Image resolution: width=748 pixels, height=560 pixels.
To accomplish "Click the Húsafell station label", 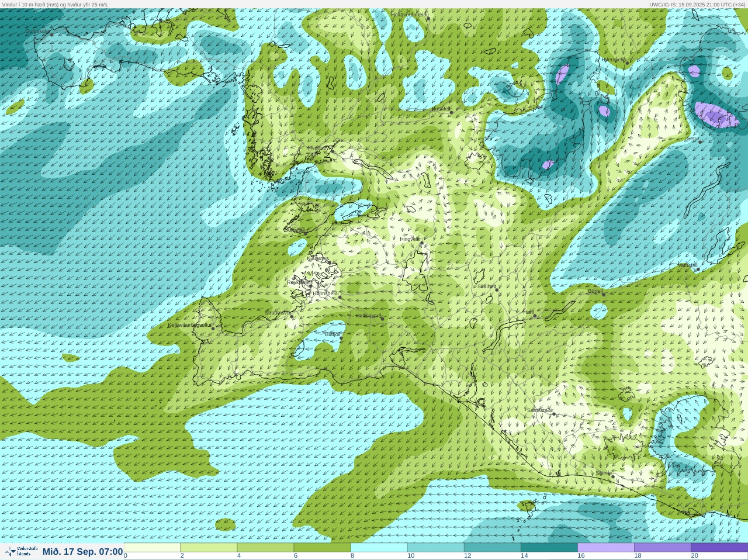I will click(441, 109).
